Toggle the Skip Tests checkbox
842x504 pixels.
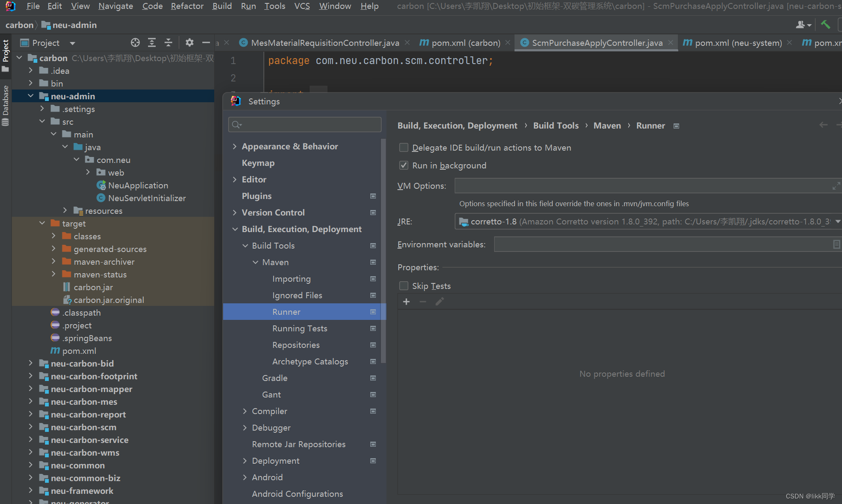pos(404,286)
